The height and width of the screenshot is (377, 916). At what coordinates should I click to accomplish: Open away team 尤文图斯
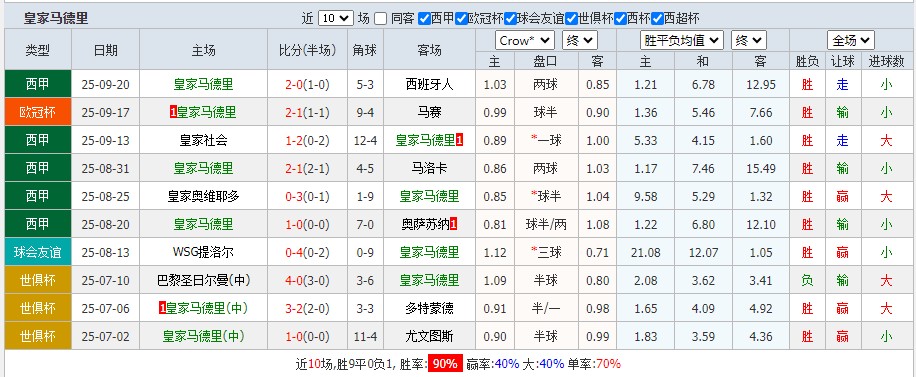pyautogui.click(x=429, y=337)
